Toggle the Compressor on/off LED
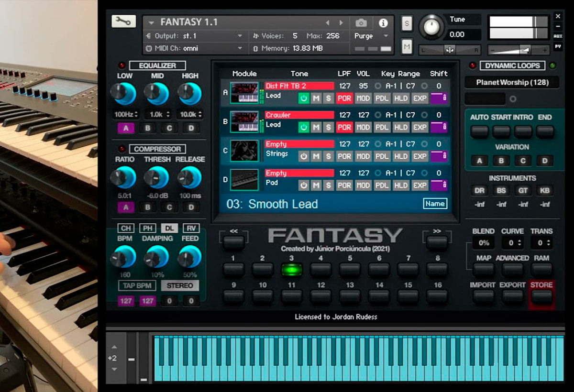Screen dimensions: 574x392 point(121,149)
